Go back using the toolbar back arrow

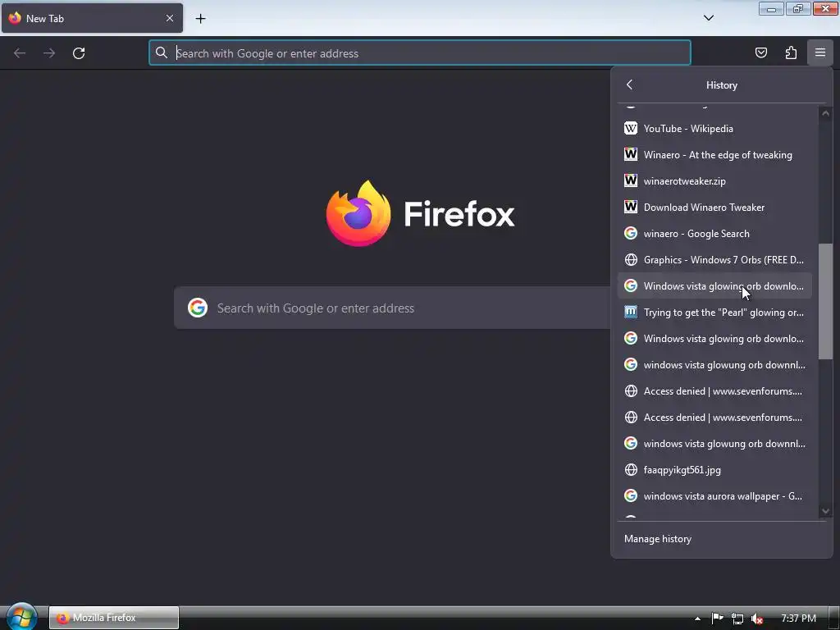click(20, 53)
